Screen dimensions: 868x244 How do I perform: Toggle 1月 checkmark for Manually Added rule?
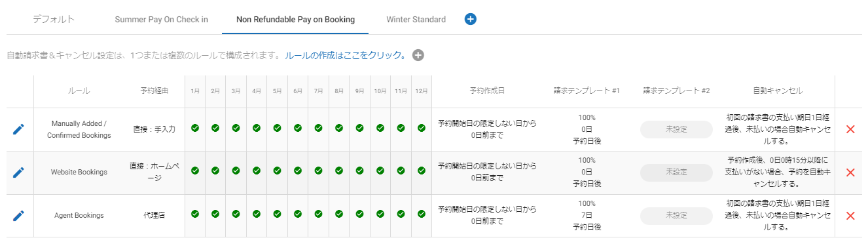click(195, 128)
